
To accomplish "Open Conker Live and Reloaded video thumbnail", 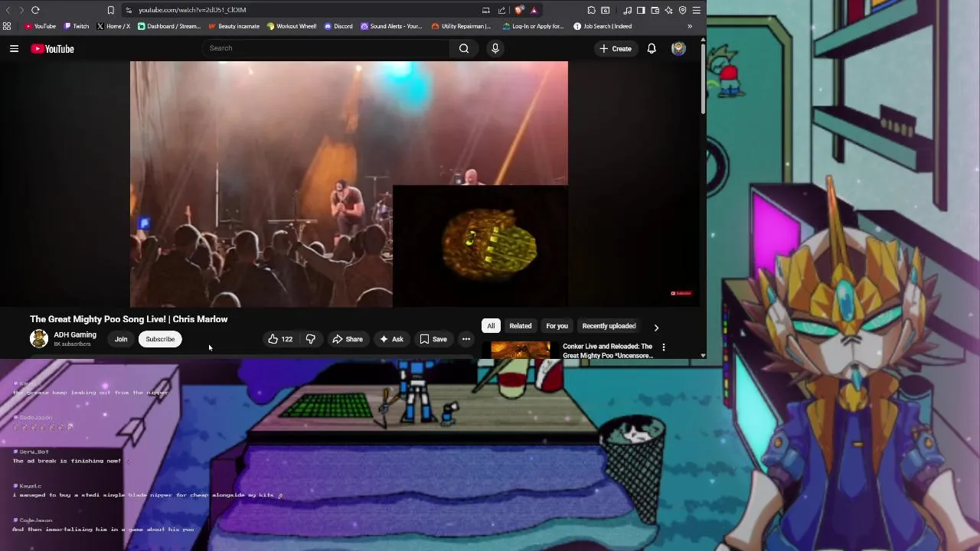I will coord(521,350).
